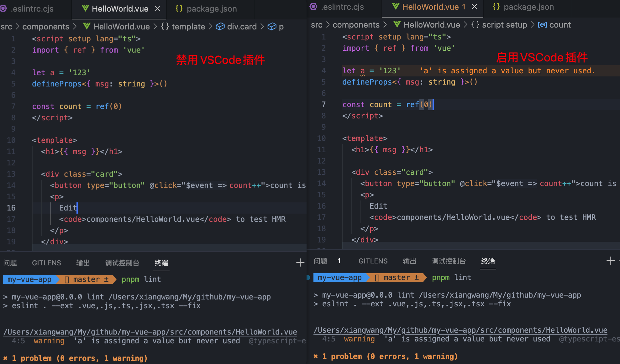Open 输出 panel tab in right window

coord(409,261)
